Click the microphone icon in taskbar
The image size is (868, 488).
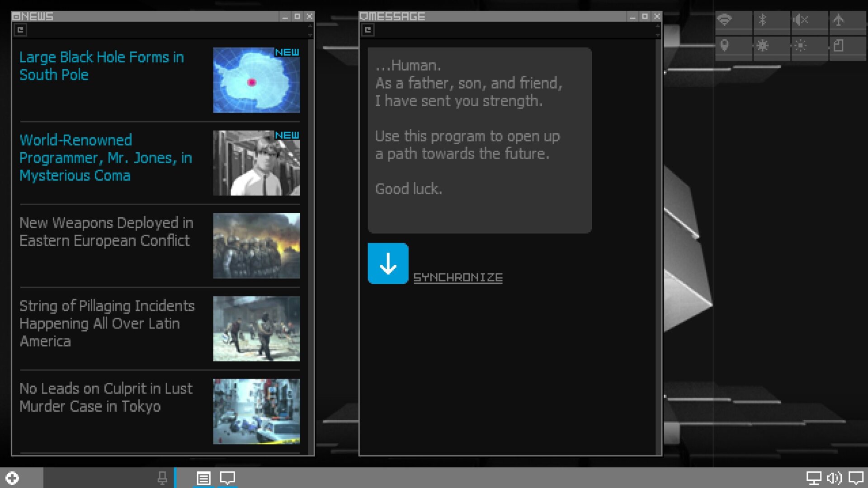pos(162,478)
